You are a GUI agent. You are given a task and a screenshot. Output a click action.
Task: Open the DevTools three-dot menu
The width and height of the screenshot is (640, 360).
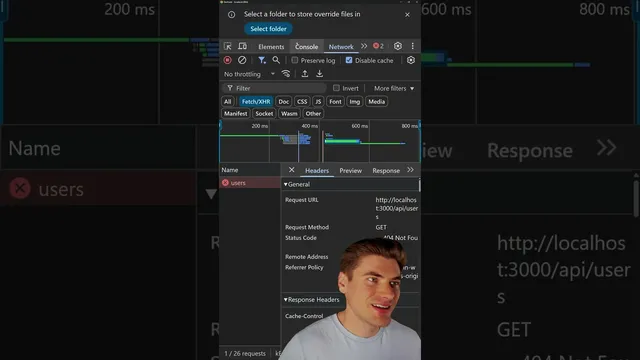(413, 46)
